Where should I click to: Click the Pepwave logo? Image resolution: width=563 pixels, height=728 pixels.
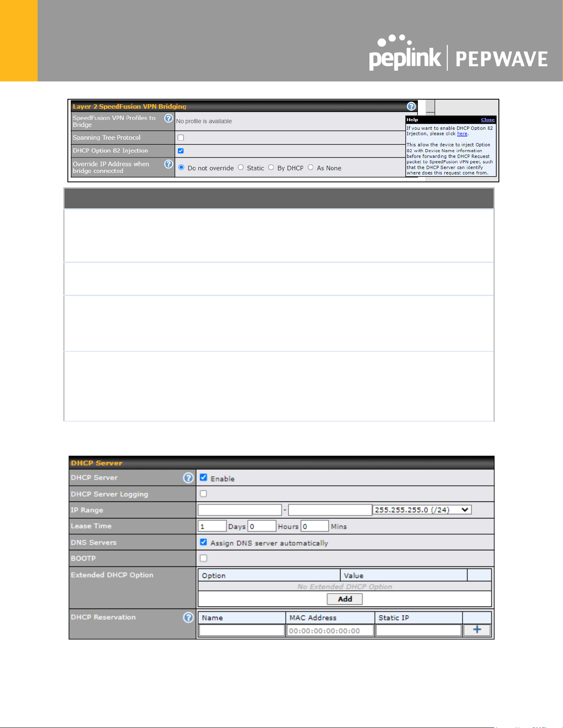501,59
